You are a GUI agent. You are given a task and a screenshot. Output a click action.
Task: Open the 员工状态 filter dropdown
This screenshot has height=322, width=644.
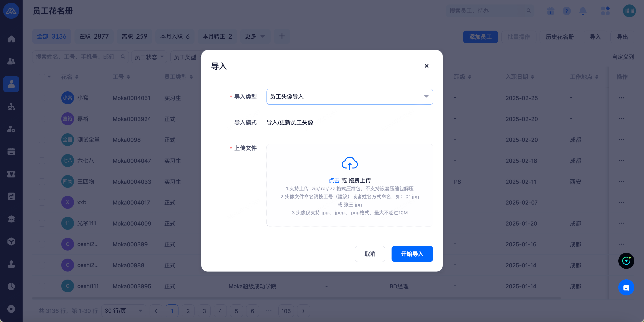pos(149,57)
